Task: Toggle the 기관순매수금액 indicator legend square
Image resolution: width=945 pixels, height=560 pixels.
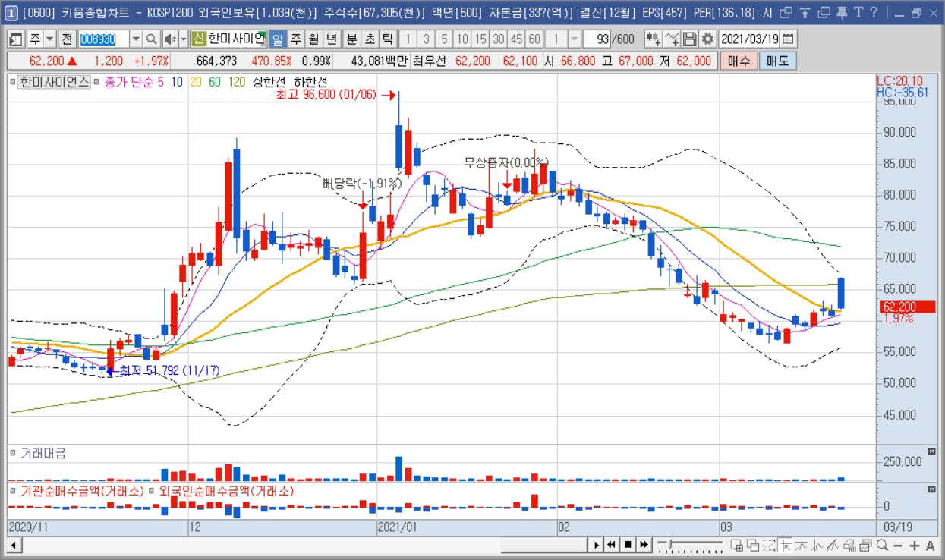Action: point(13,491)
